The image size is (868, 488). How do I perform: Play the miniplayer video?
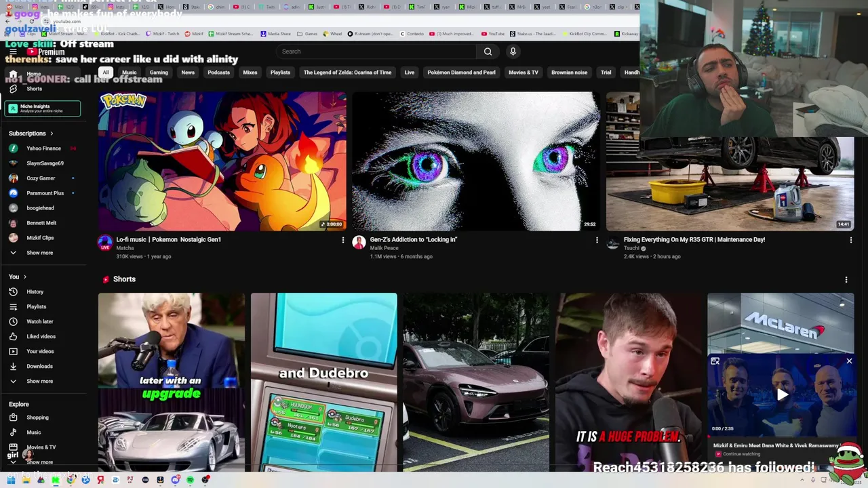point(782,395)
